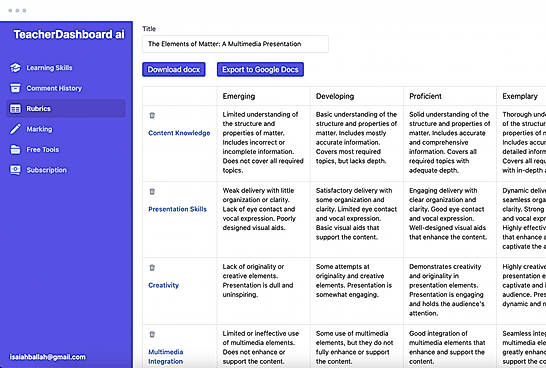Click the Subscription monitor icon
The width and height of the screenshot is (546, 368).
15,170
